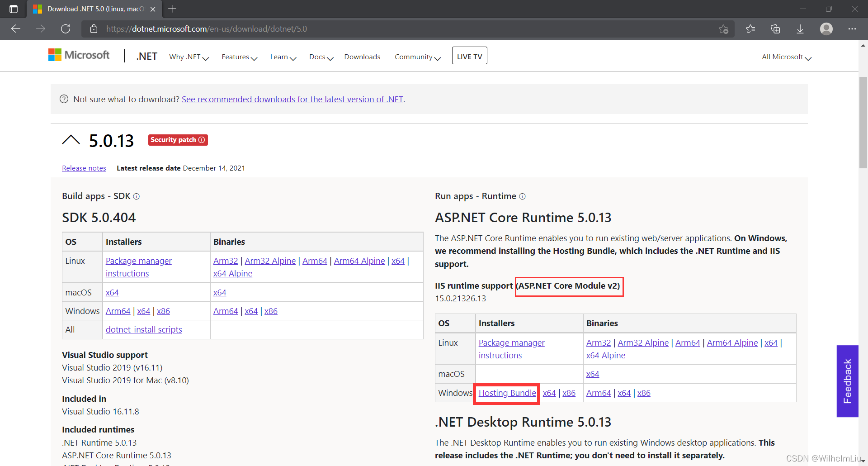The height and width of the screenshot is (466, 868).
Task: Download SDK Windows x86 binary
Action: tap(271, 311)
